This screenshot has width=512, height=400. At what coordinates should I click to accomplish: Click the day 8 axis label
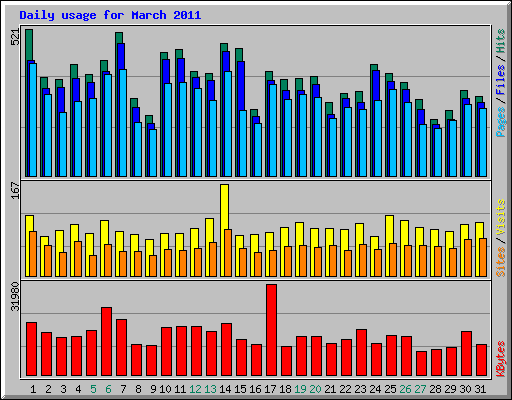(x=138, y=389)
